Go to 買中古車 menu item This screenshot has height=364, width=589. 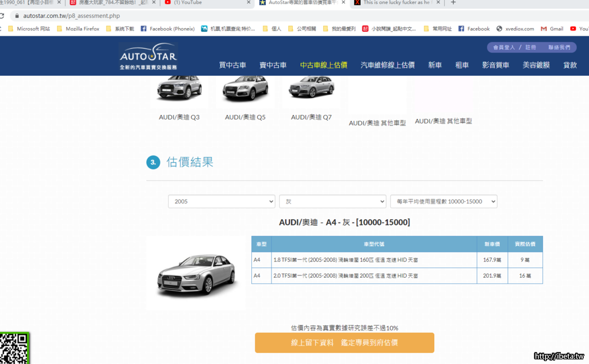click(x=232, y=65)
